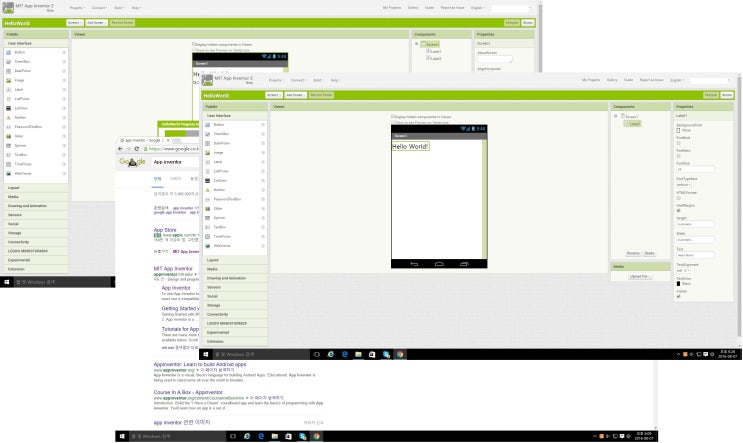Open Task View icon on front window taskbar
Screen dimensions: 743x443
(x=317, y=354)
